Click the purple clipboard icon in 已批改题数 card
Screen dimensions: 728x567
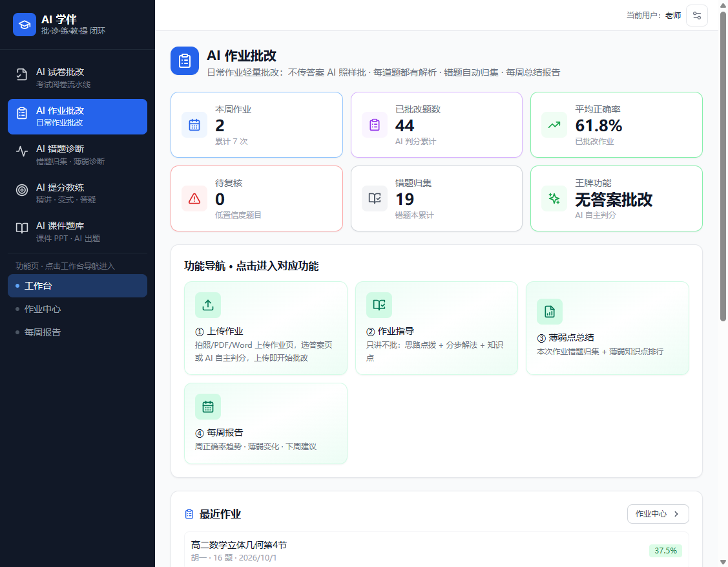click(x=375, y=125)
